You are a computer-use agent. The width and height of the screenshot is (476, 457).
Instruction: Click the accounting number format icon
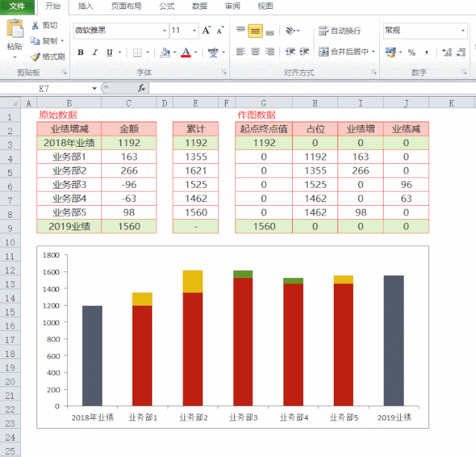point(390,52)
